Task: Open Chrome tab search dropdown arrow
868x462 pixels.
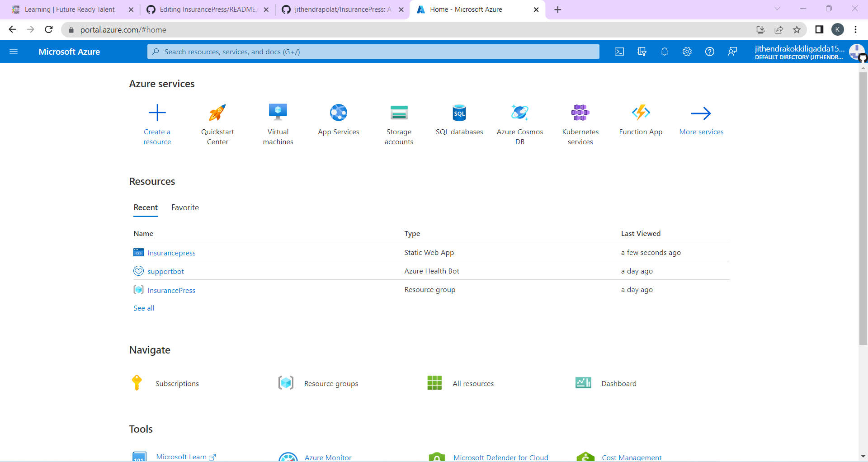Action: point(777,9)
